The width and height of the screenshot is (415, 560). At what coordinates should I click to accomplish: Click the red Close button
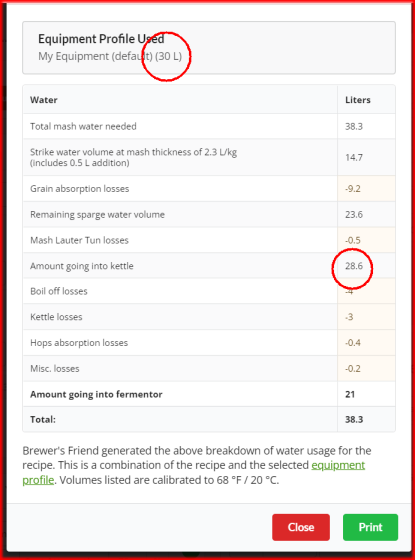(301, 527)
